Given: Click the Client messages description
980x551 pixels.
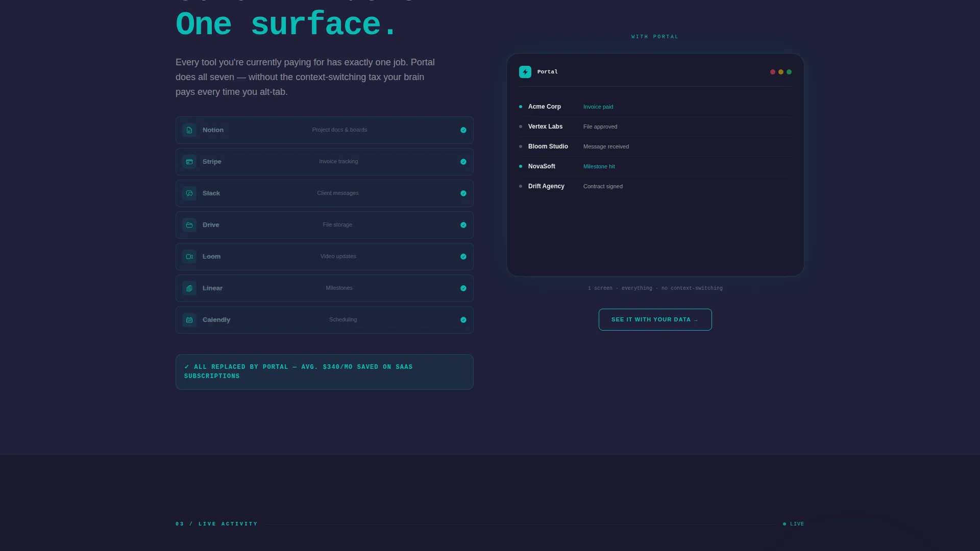Looking at the screenshot, I should tap(338, 193).
